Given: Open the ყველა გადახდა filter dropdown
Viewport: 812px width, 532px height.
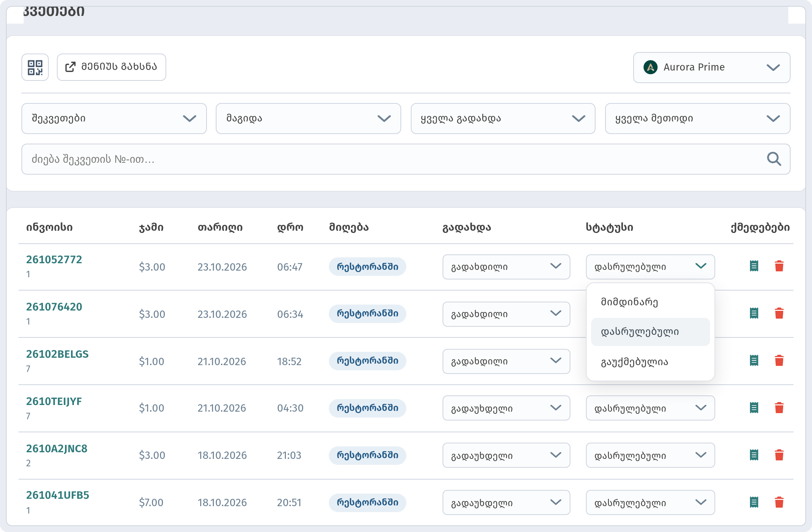Looking at the screenshot, I should pyautogui.click(x=503, y=119).
